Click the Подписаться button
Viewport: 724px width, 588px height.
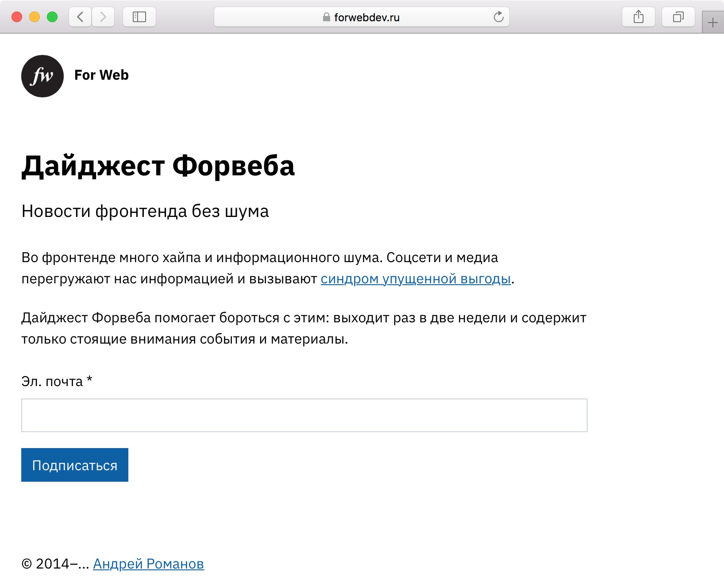point(75,465)
